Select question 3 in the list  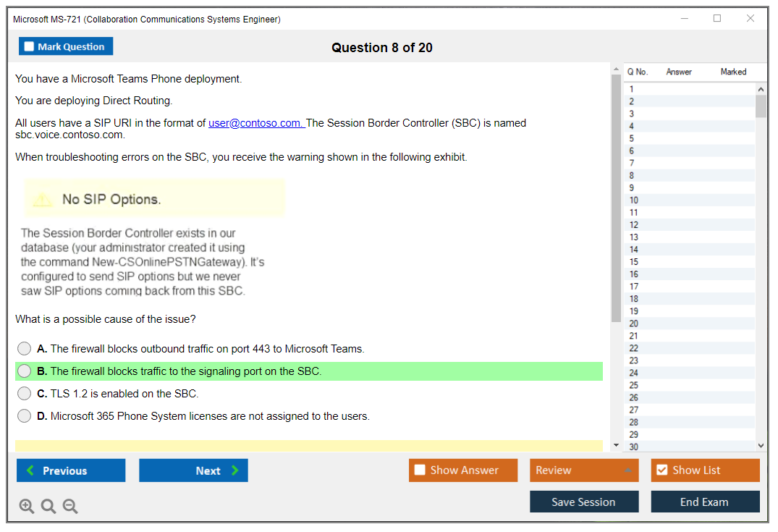pyautogui.click(x=690, y=114)
